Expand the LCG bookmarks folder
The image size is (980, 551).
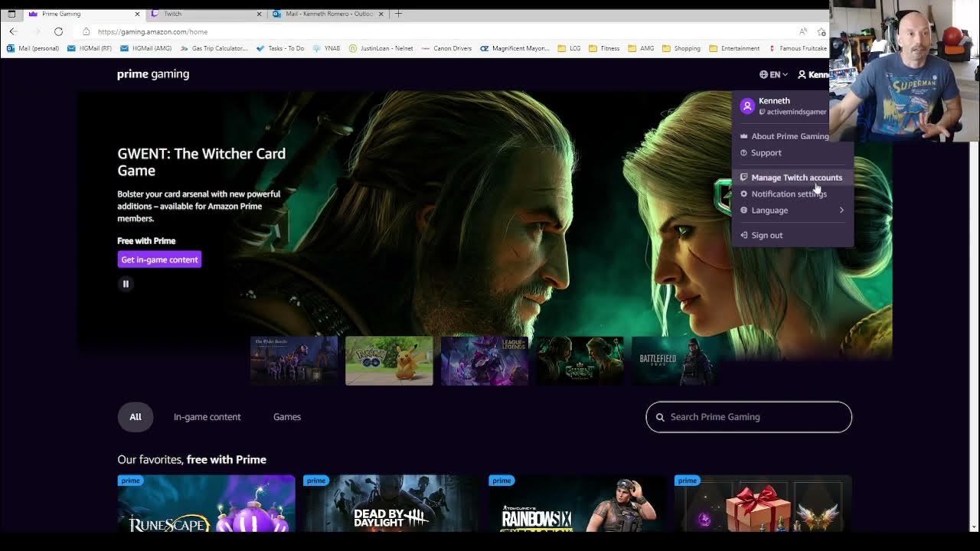pyautogui.click(x=569, y=48)
